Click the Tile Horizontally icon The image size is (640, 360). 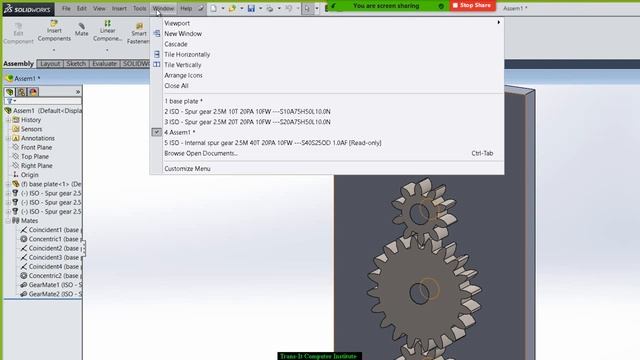coord(157,54)
